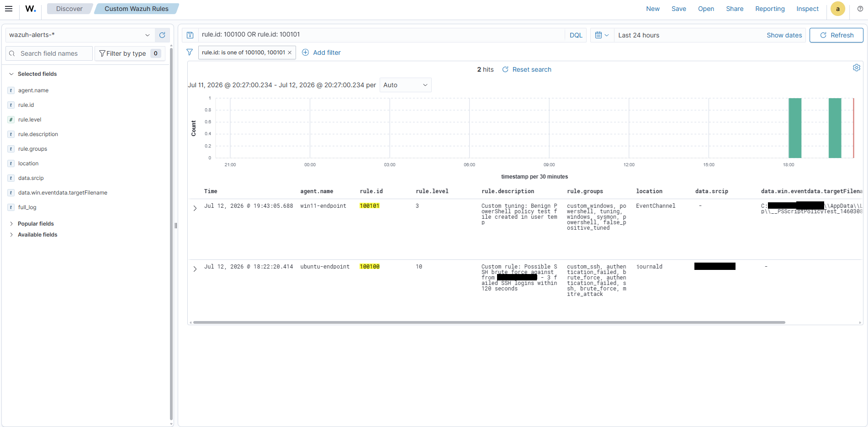
Task: Expand the win11-endpoint alert row
Action: [x=195, y=208]
